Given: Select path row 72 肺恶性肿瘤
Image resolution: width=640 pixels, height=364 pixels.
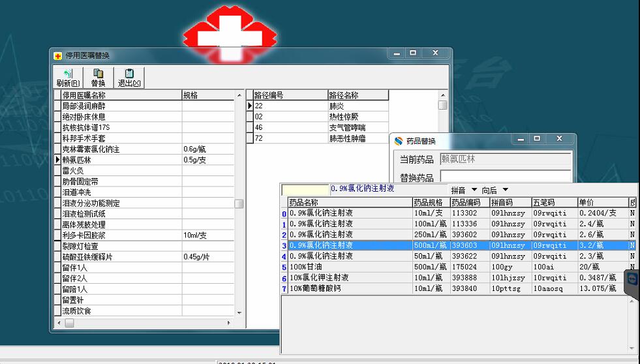Looking at the screenshot, I should [318, 138].
